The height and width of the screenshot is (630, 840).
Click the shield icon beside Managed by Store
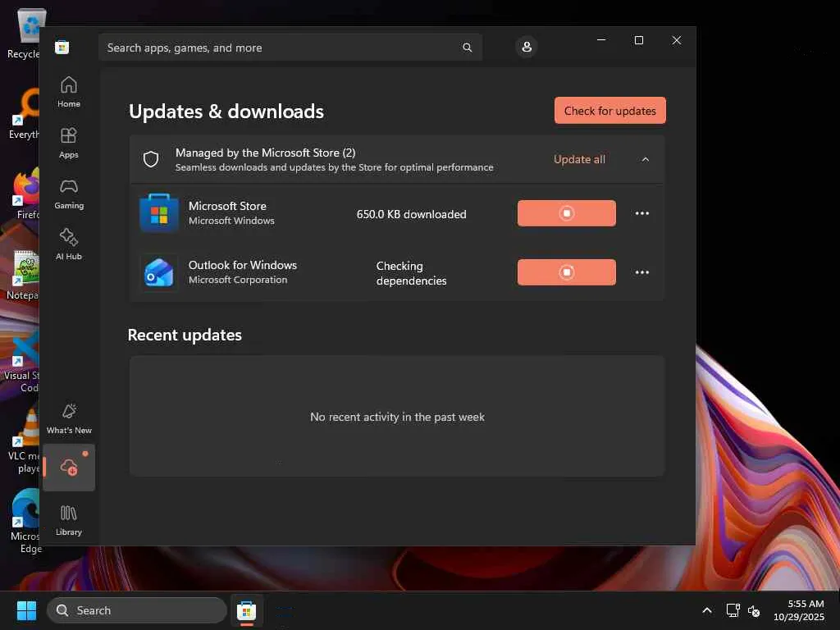[151, 159]
